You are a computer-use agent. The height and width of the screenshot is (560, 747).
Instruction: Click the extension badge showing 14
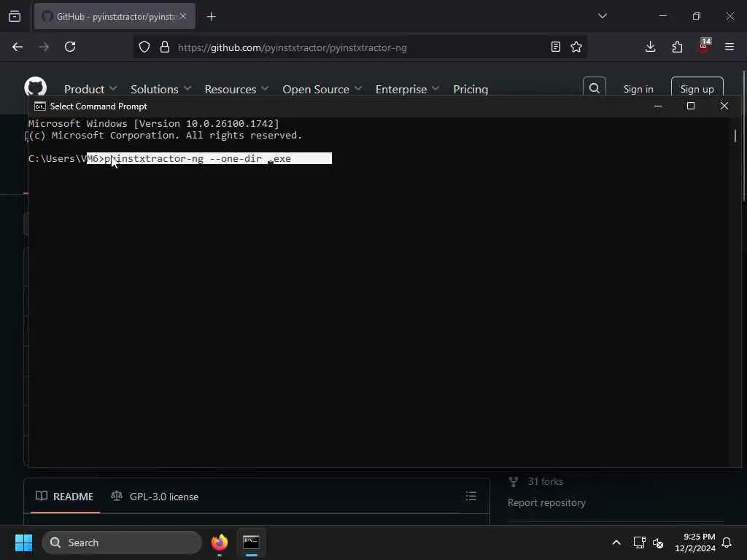click(704, 45)
